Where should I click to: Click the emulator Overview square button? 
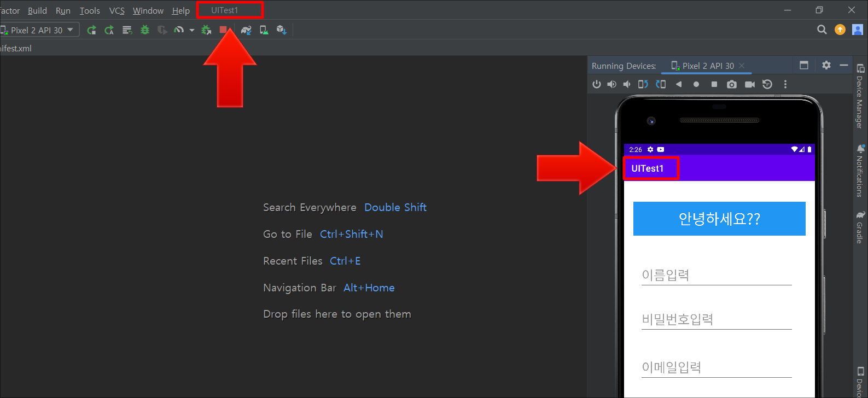(714, 84)
